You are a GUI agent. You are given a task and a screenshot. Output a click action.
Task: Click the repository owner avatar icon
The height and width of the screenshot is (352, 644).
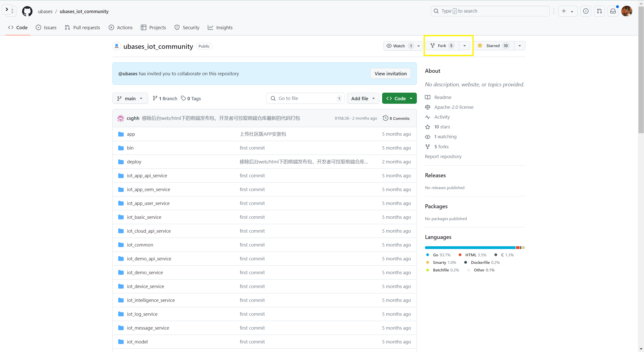coord(117,46)
